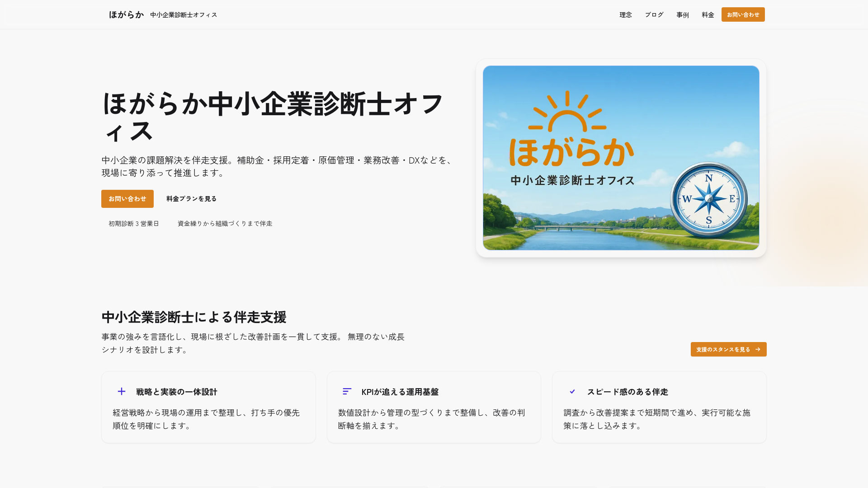Click the hero お問い合わせ orange button
The image size is (868, 488).
pos(127,199)
